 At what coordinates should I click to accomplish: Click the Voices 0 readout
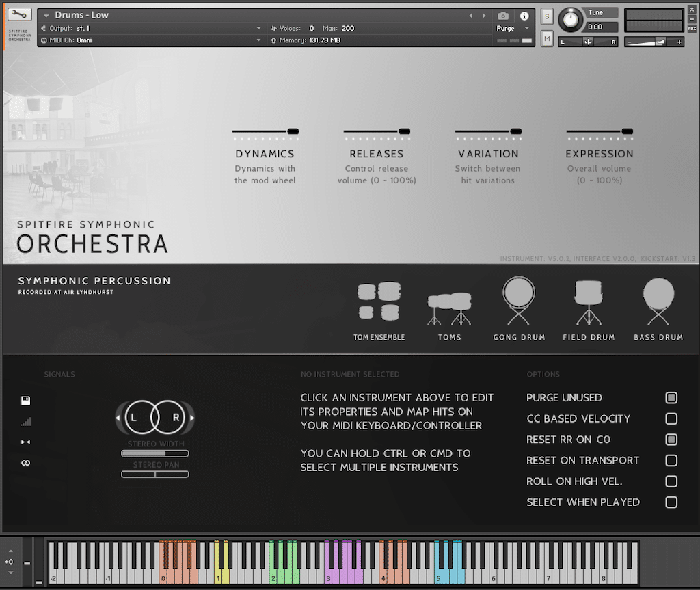(x=293, y=28)
